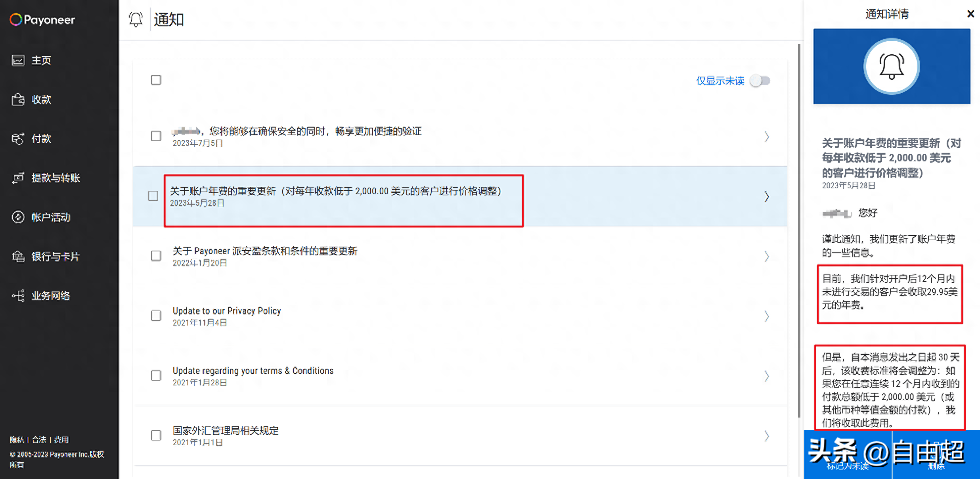
Task: Expand the 2022年1月20日 notification chevron
Action: pos(767,257)
